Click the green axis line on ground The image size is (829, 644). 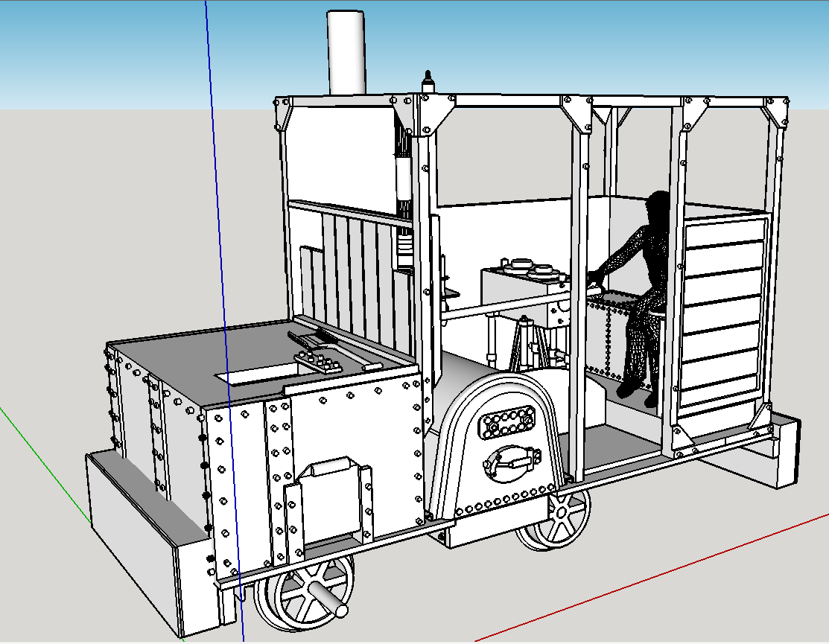tap(45, 465)
